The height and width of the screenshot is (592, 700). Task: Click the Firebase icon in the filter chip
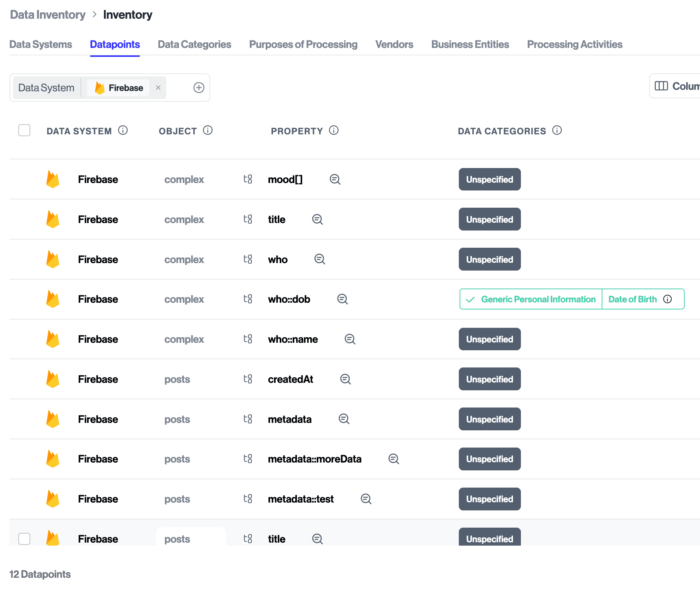pyautogui.click(x=100, y=88)
